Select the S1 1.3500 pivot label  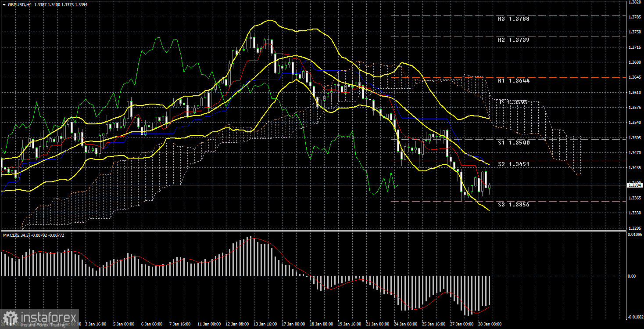pos(513,143)
